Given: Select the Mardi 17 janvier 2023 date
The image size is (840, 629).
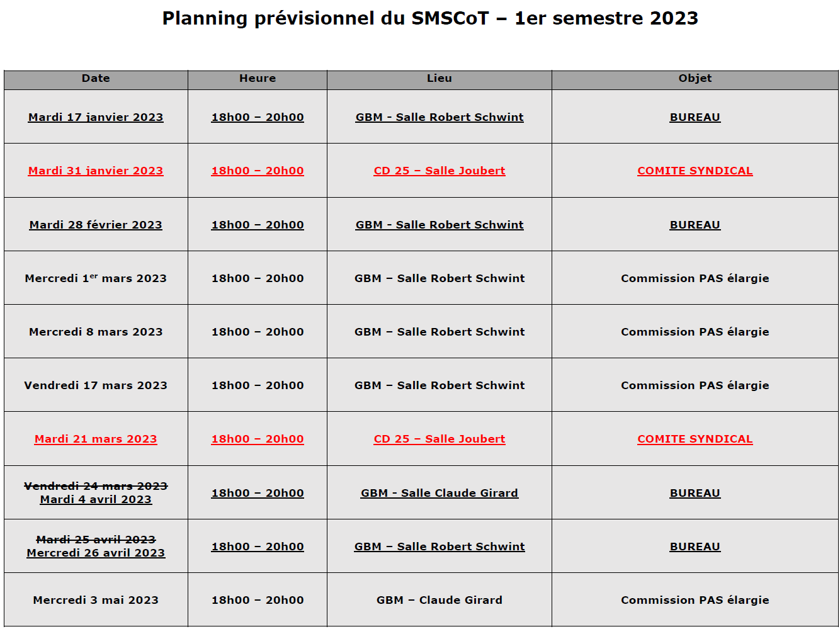Looking at the screenshot, I should pyautogui.click(x=96, y=117).
